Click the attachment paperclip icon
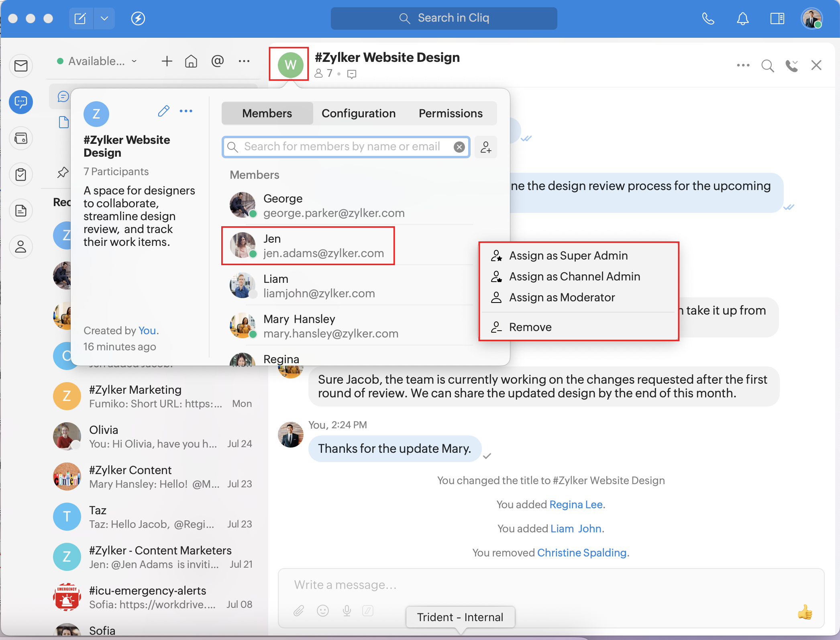Viewport: 840px width, 640px height. [298, 611]
